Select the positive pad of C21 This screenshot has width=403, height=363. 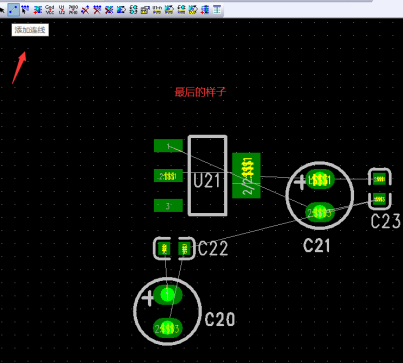pos(320,180)
